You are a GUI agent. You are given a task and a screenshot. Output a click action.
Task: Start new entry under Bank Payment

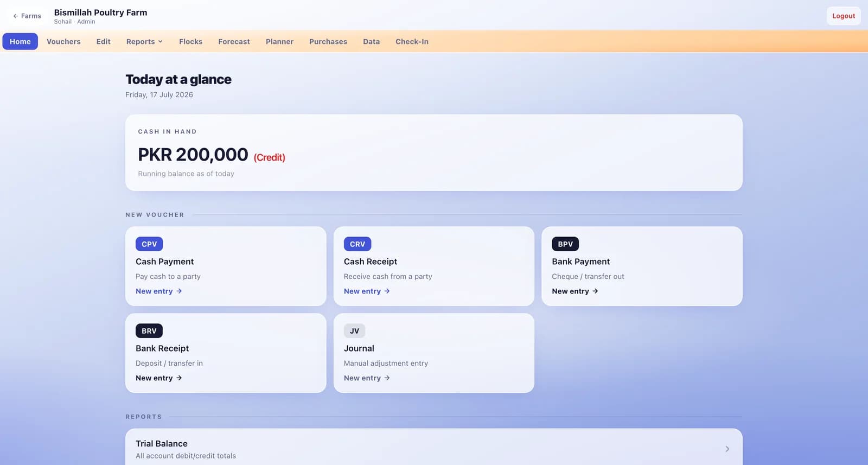pos(575,291)
